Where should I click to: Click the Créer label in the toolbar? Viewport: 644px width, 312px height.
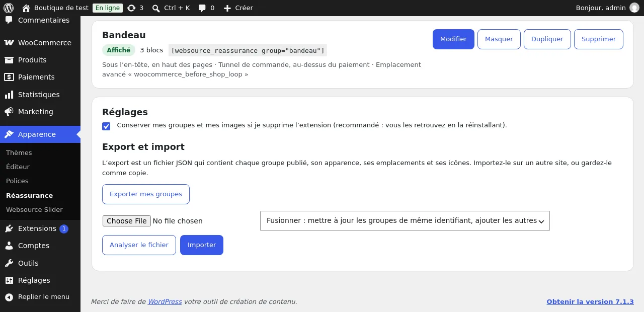[x=244, y=8]
